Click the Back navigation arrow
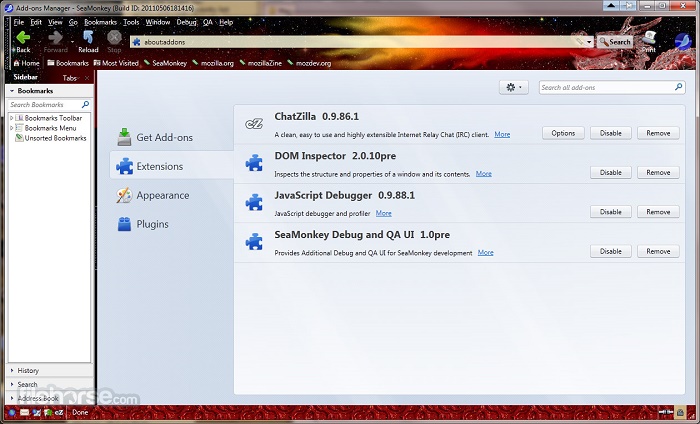Screen dimensions: 700x424 (22, 39)
